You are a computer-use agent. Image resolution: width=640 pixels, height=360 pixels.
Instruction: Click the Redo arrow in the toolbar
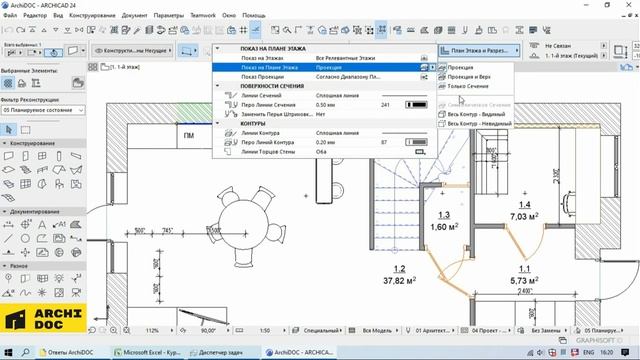[20, 30]
